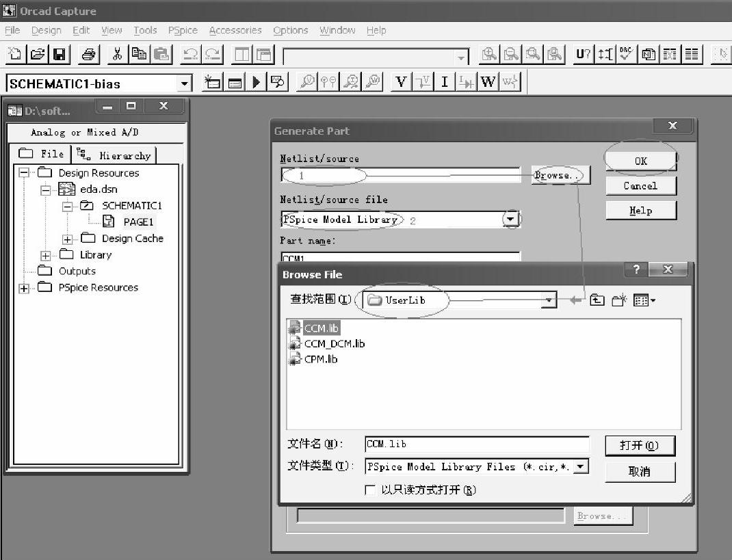Open the UserLib look-in folder dropdown

click(x=549, y=300)
